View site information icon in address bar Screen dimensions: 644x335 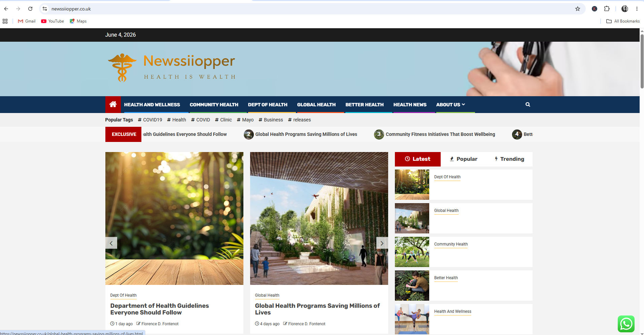(45, 9)
